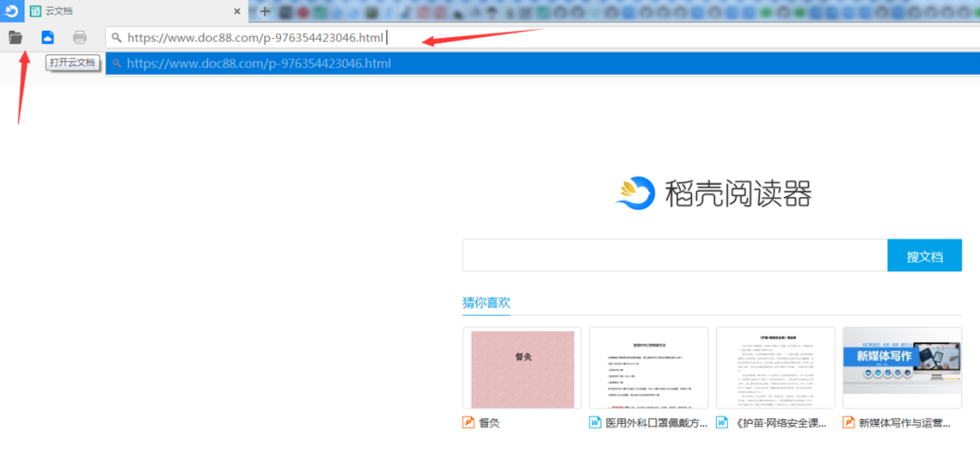Open local file folder icon
Image resolution: width=980 pixels, height=461 pixels.
pos(15,37)
